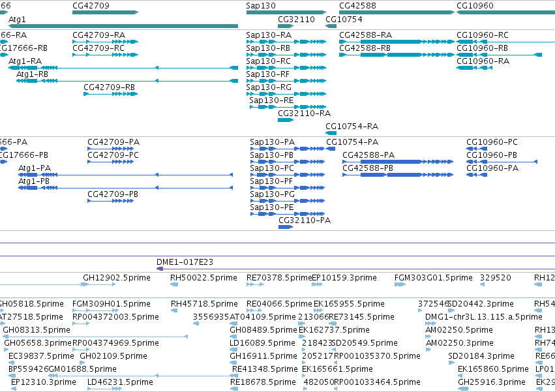Select EST GH25916.3prime
Screen dimensions: 555x392
tap(463, 389)
